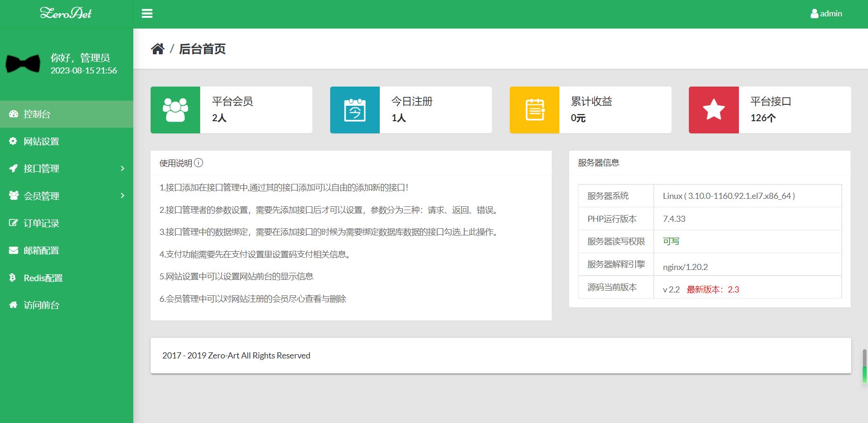Click the 网站设置 gear icon

[x=13, y=141]
